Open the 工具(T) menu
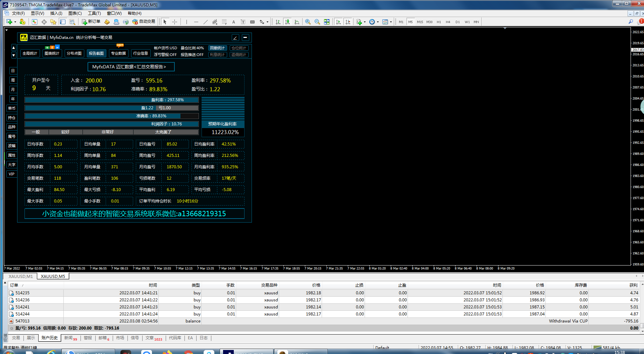644x354 pixels. [94, 13]
